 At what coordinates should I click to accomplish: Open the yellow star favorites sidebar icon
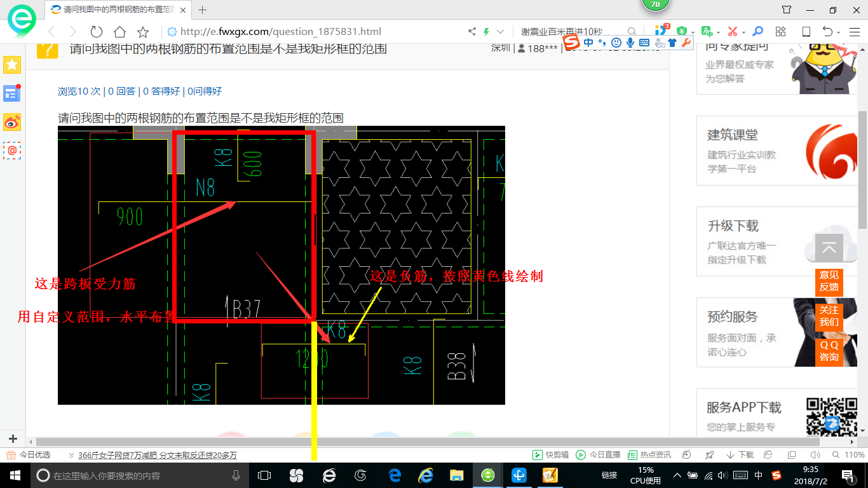pyautogui.click(x=12, y=64)
